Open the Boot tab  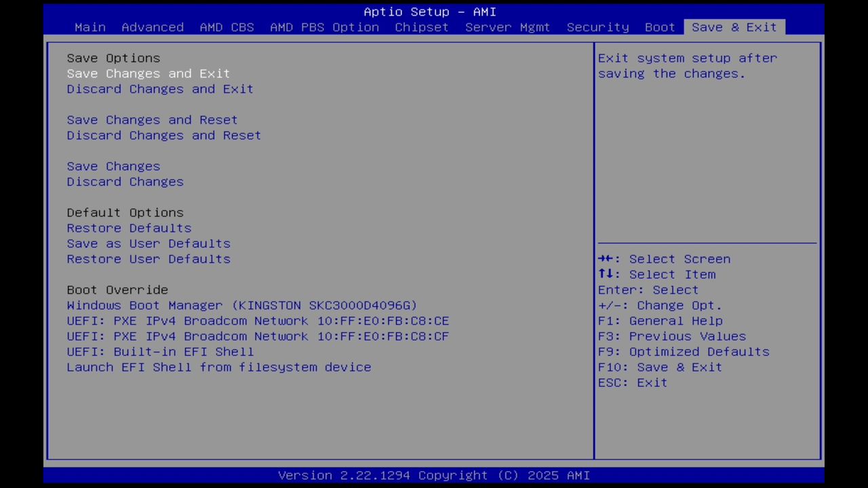tap(659, 27)
